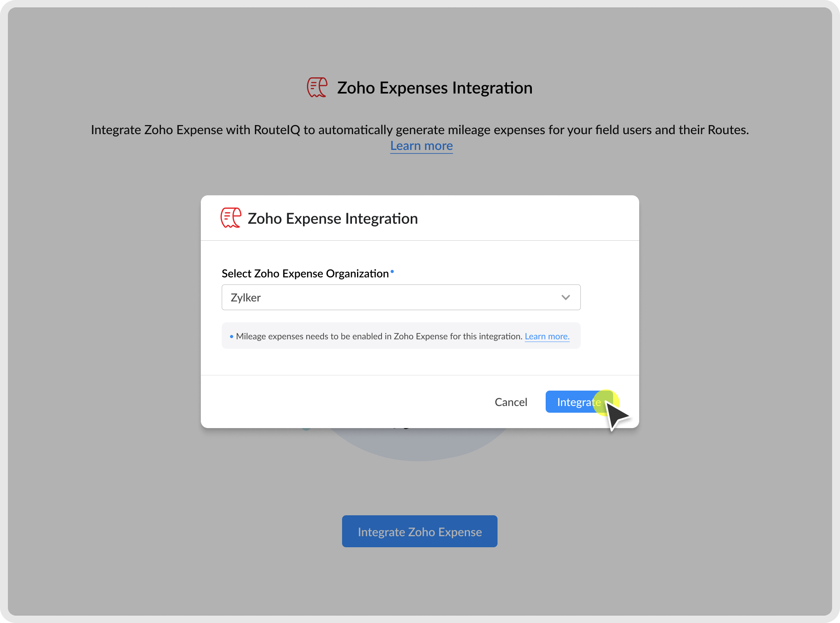Viewport: 840px width, 623px height.
Task: Open the Zylker organization dropdown field
Action: tap(400, 297)
